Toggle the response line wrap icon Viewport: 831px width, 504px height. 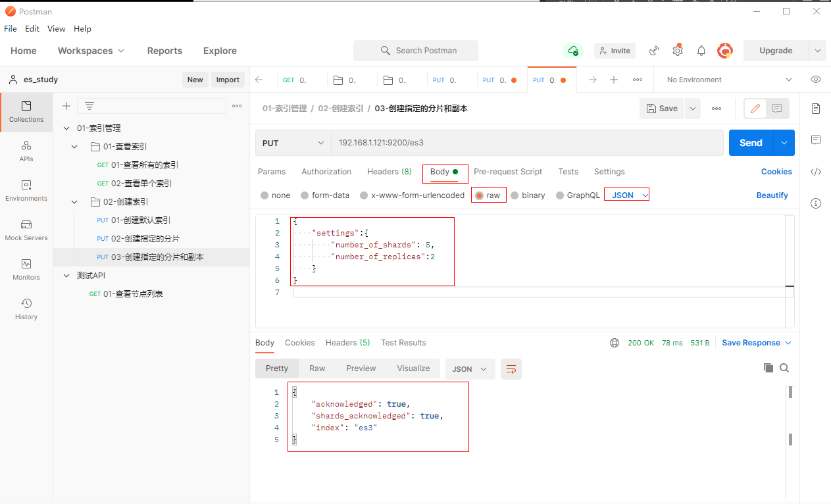click(511, 369)
